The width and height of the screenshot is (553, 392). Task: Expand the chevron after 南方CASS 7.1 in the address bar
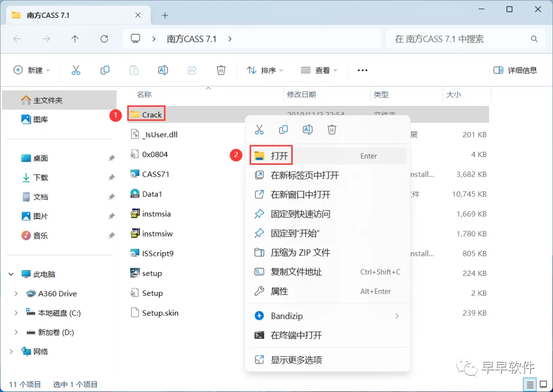[x=230, y=39]
